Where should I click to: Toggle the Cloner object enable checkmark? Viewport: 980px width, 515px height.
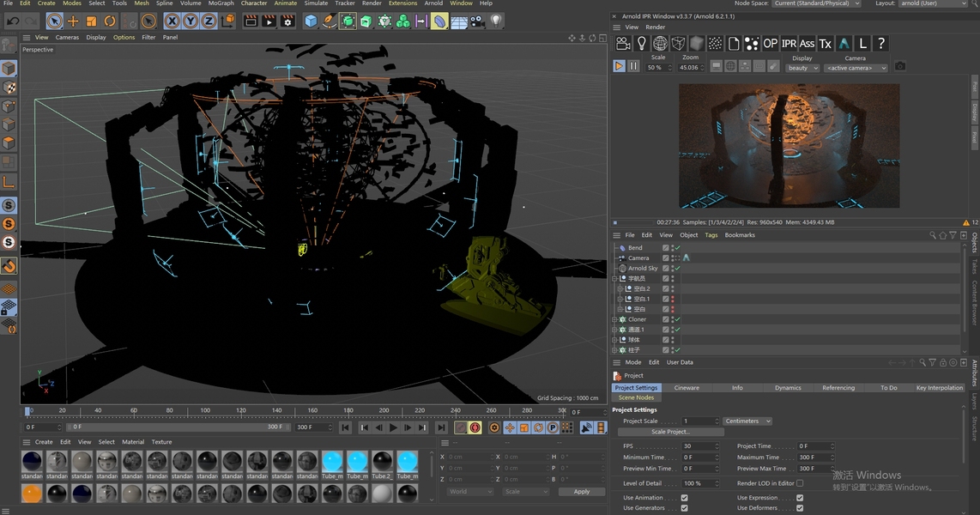tap(677, 319)
